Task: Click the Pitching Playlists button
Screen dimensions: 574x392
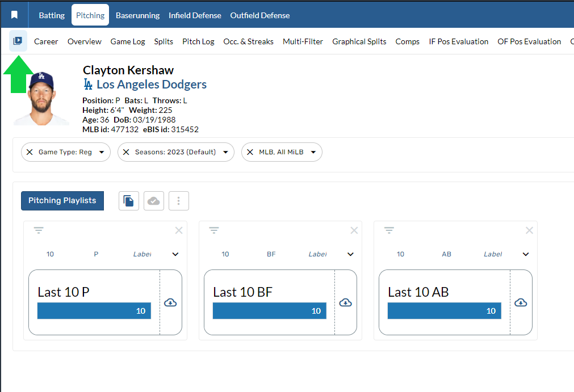Action: 62,201
